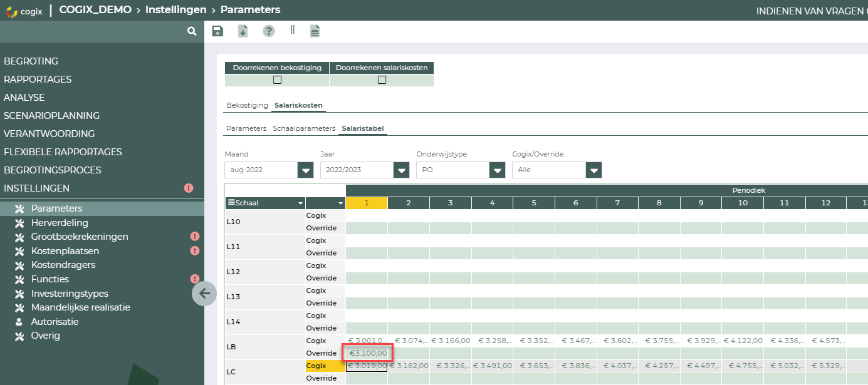Click the LB Schaal row label
This screenshot has width=868, height=385.
[265, 347]
